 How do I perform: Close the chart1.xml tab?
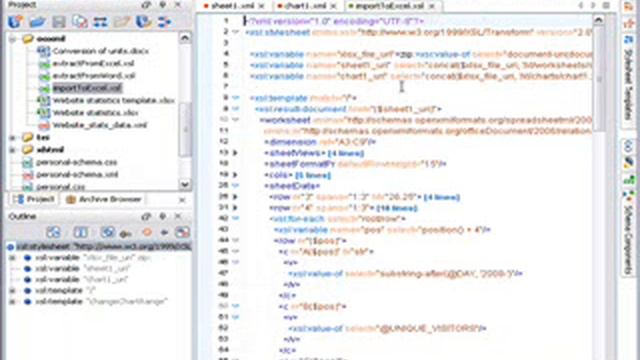[333, 6]
